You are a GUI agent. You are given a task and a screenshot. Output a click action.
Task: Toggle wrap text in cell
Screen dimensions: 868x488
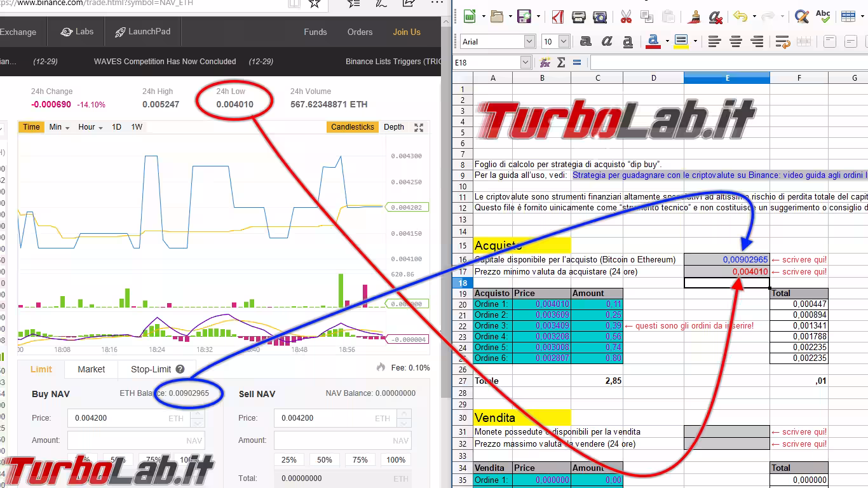point(783,42)
